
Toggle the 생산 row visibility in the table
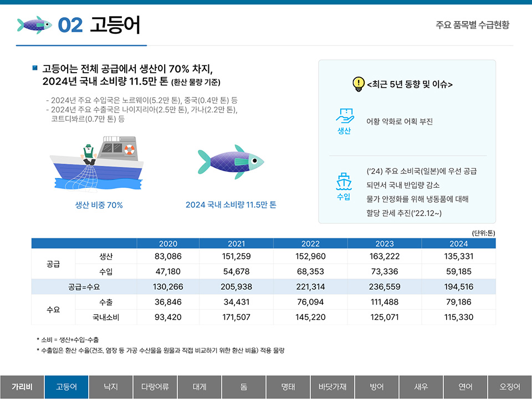point(107,256)
